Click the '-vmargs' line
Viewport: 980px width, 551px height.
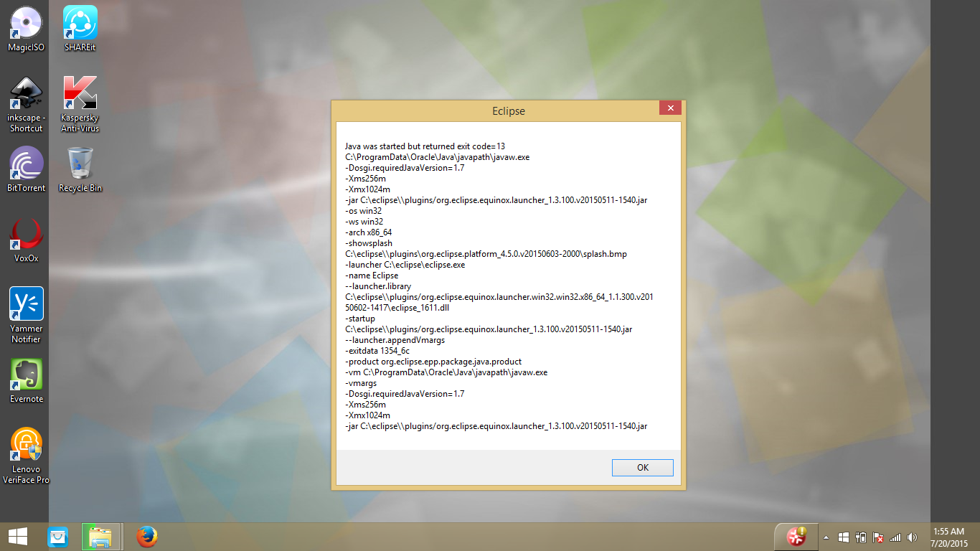(361, 383)
